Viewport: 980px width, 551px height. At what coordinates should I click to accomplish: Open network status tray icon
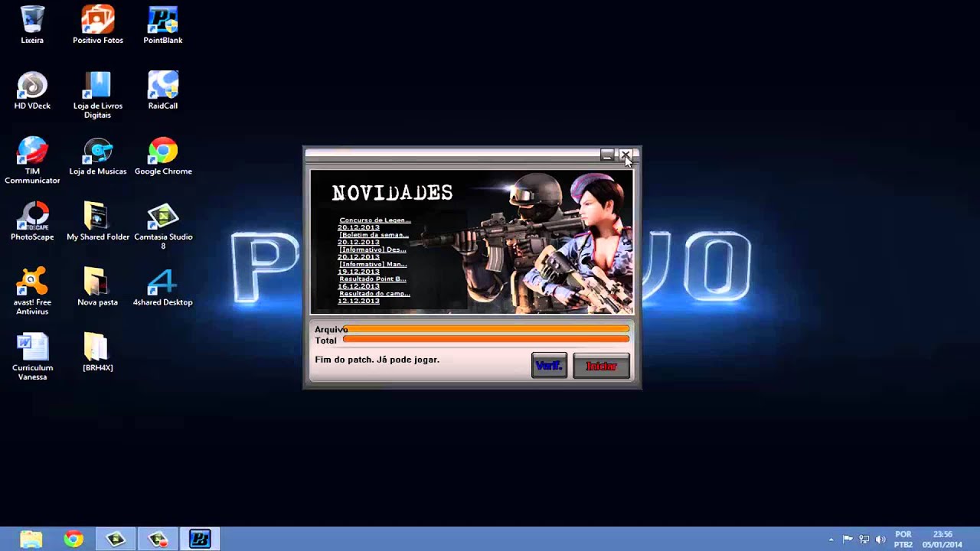[x=864, y=540]
